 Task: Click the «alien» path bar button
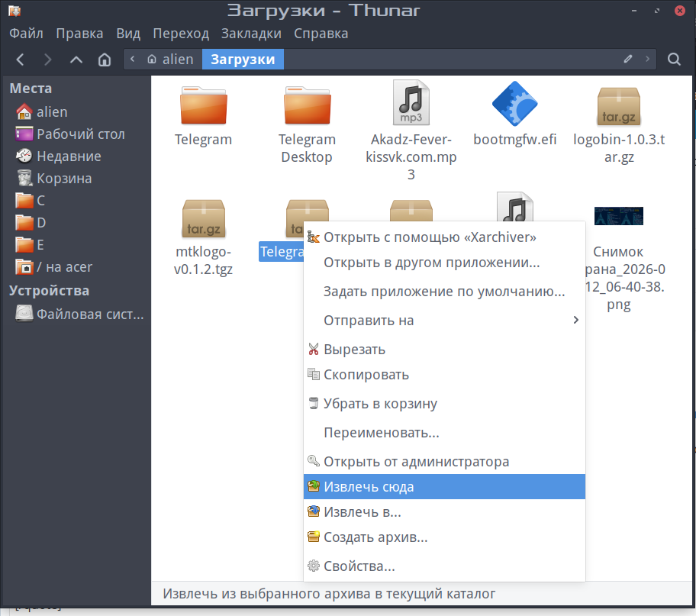[x=172, y=60]
